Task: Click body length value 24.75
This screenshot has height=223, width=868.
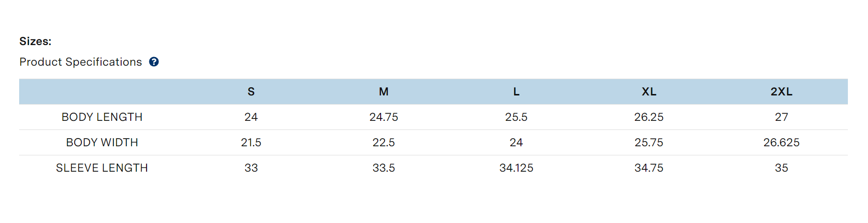Action: coord(383,117)
